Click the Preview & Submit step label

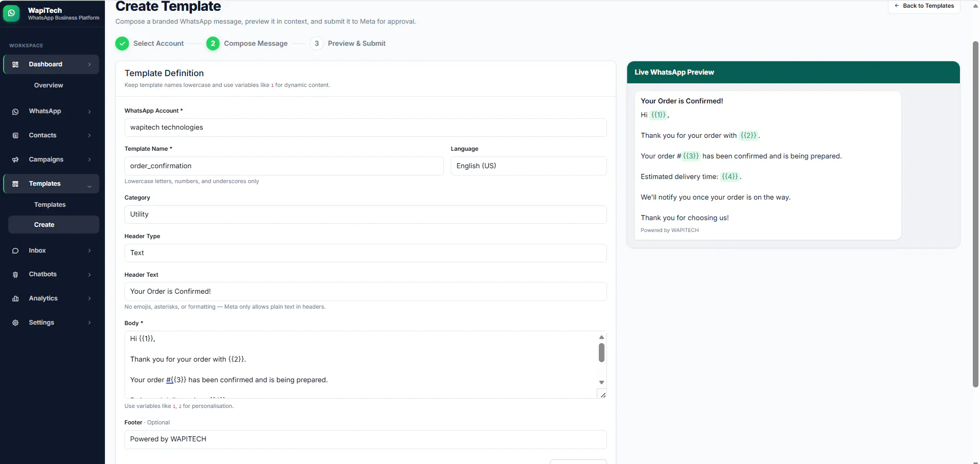[x=357, y=44]
